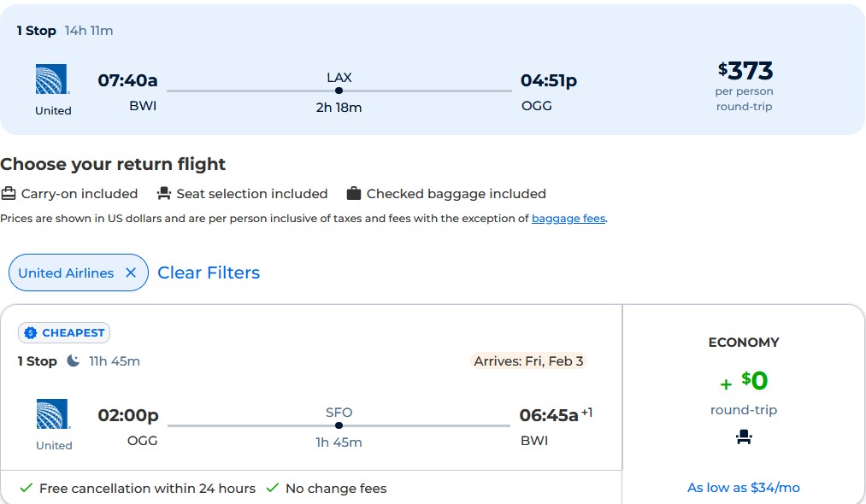This screenshot has width=866, height=504.
Task: Click the seat icon under the Economy fare
Action: [x=743, y=437]
